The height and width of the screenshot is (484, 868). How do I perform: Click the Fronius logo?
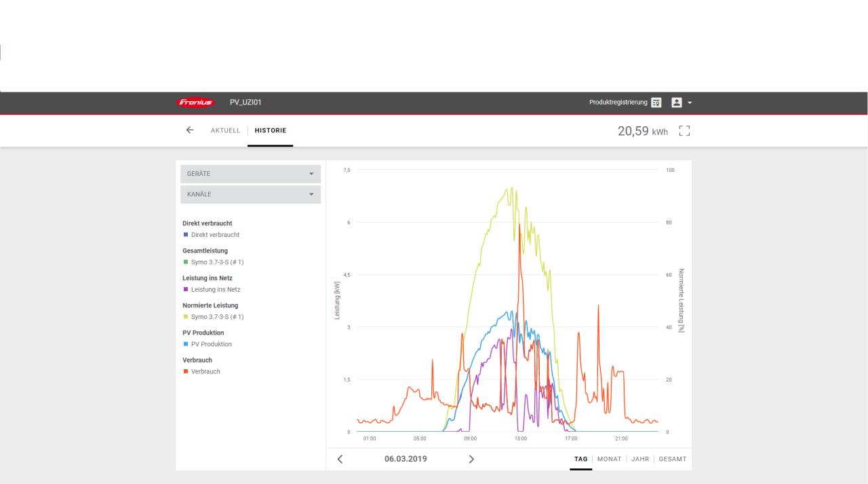coord(195,103)
